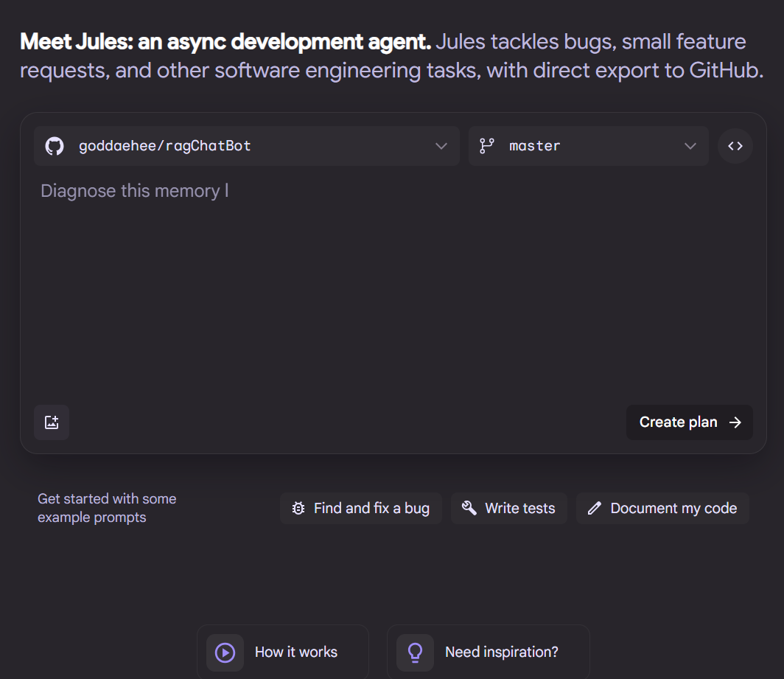Expand the repository selector chevron

(x=441, y=146)
